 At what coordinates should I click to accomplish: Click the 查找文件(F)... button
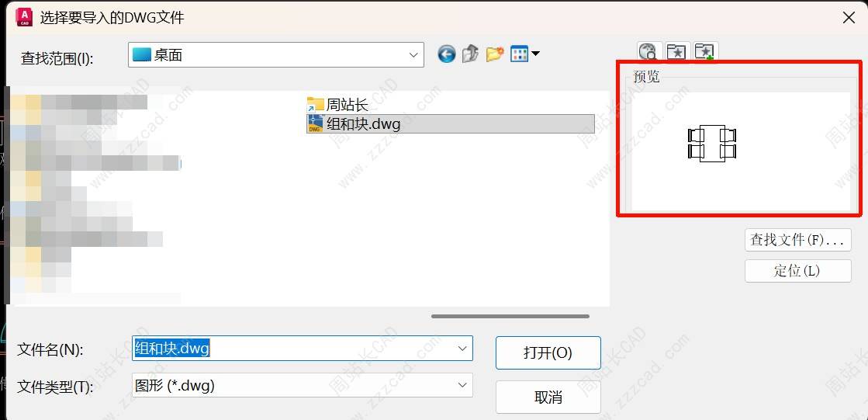pos(797,240)
